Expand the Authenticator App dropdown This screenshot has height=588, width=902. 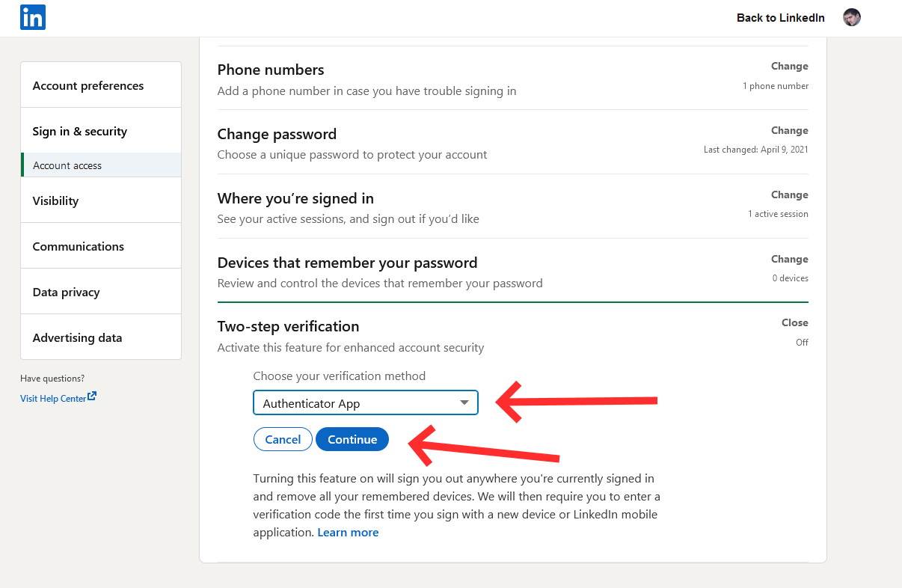tap(365, 402)
